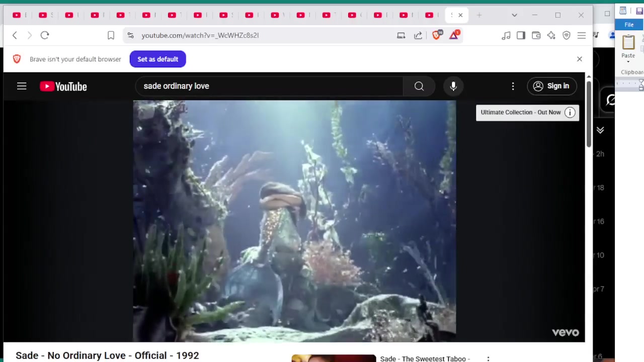Start voice search with the microphone icon
Screen dimensions: 644x362
453,86
